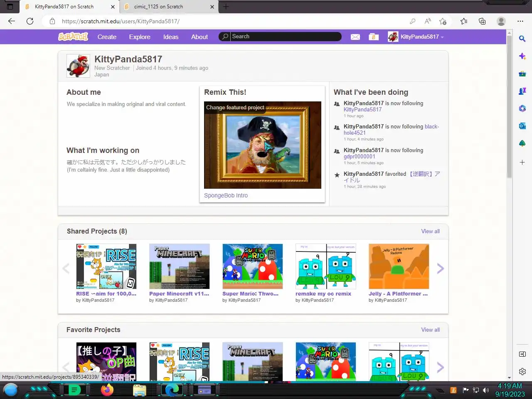Open the black-hole4521 profile link
This screenshot has width=532, height=399.
[x=391, y=130]
